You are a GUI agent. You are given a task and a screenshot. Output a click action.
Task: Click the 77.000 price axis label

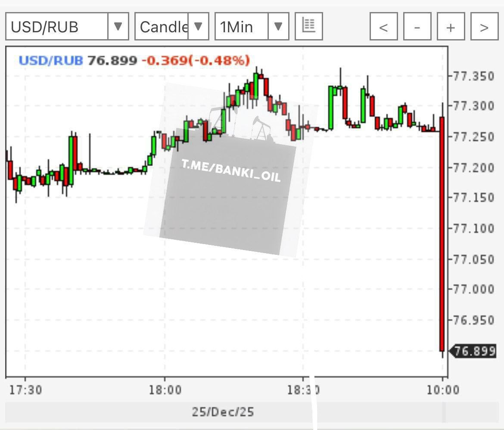tap(473, 289)
